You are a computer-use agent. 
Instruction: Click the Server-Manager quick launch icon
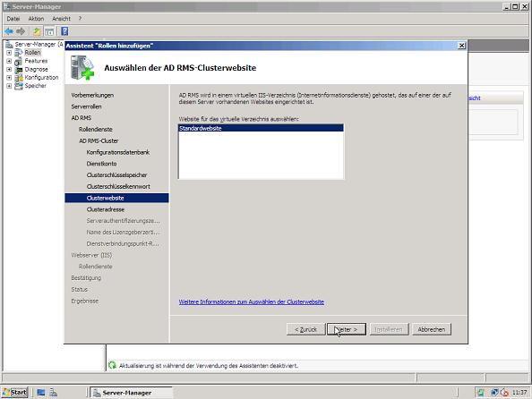53,393
